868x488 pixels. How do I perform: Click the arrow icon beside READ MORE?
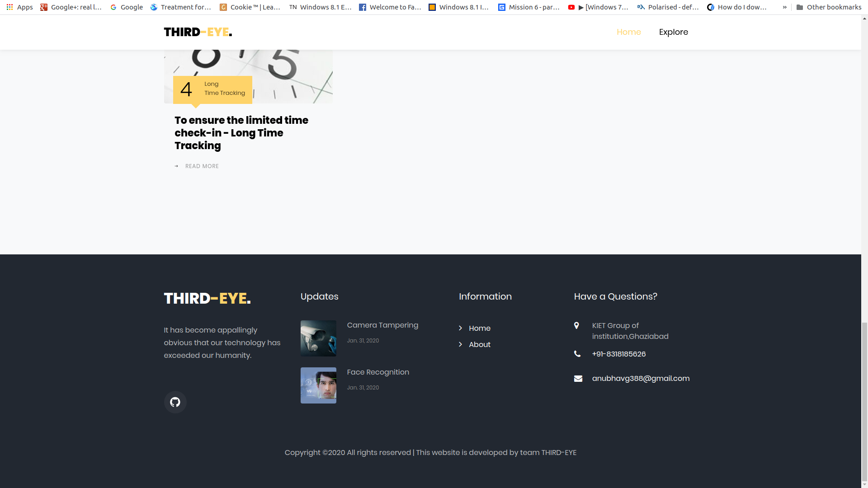pos(176,166)
